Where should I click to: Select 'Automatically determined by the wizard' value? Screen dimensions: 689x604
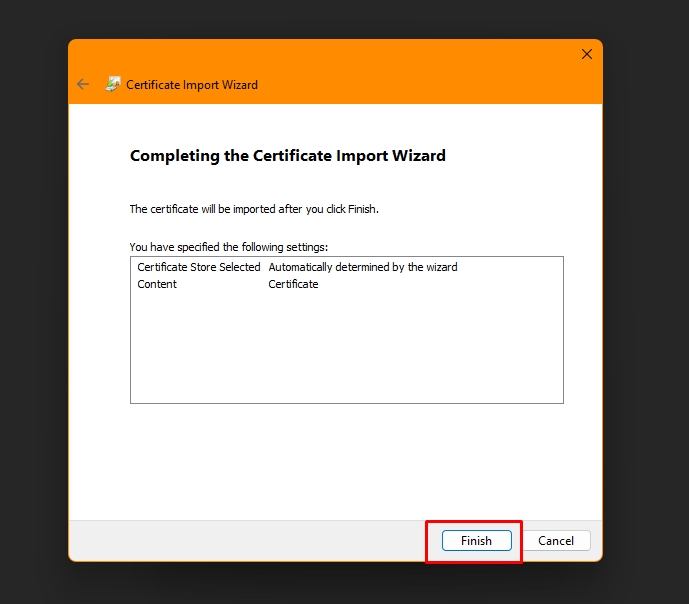[x=363, y=267]
